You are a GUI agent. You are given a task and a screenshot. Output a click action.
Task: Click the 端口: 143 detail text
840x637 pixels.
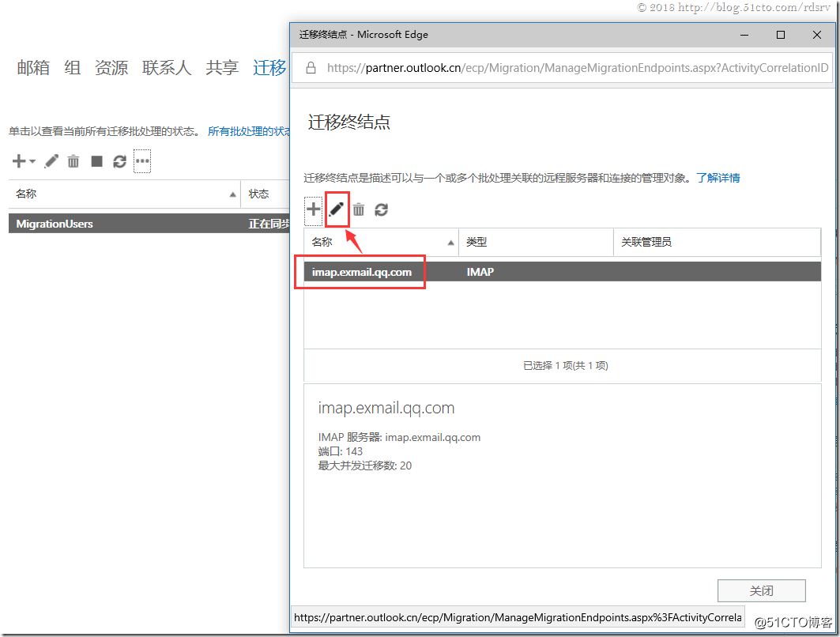[340, 451]
